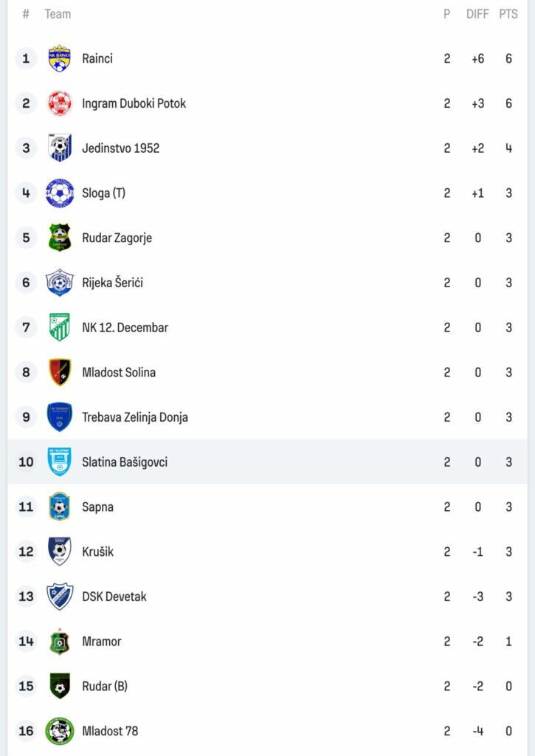The image size is (535, 756).
Task: Select the Sapna team name
Action: 97,507
